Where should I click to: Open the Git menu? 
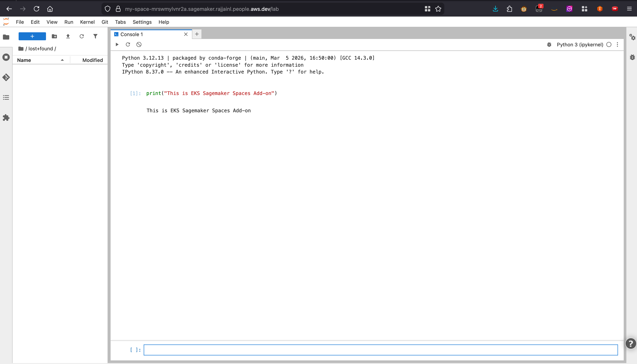[105, 22]
